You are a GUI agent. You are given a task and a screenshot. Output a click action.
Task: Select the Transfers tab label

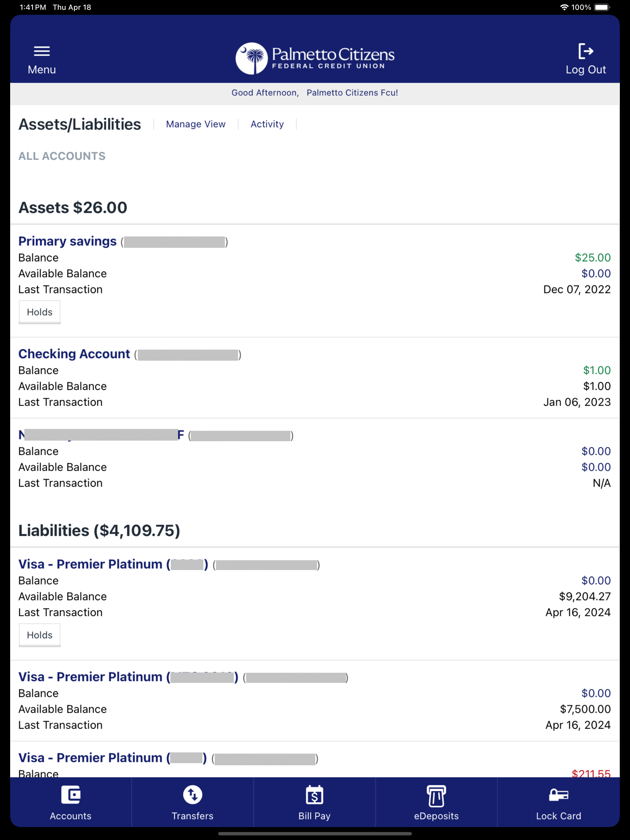pos(193,816)
